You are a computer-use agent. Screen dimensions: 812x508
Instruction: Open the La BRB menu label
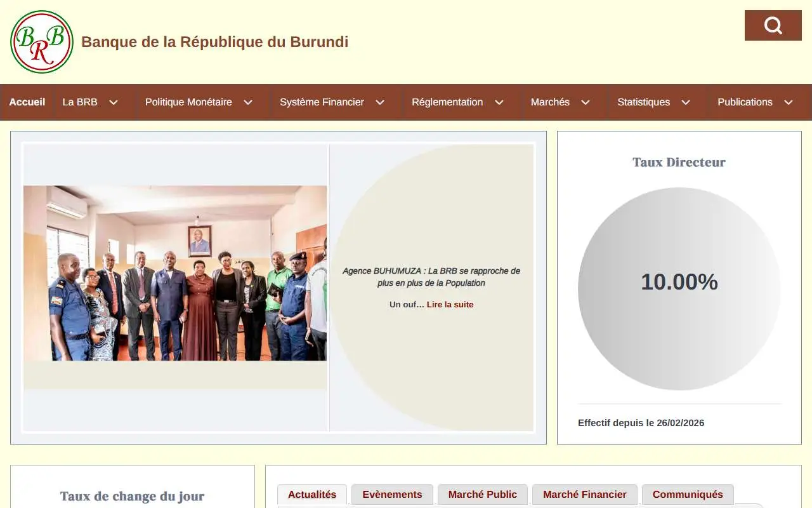pyautogui.click(x=80, y=102)
